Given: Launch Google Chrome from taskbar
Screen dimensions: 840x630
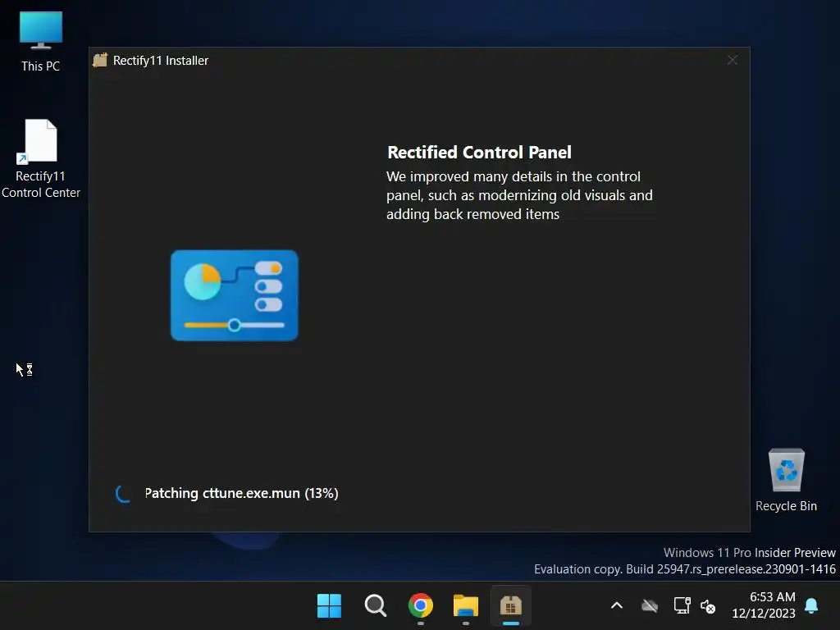Looking at the screenshot, I should (421, 606).
